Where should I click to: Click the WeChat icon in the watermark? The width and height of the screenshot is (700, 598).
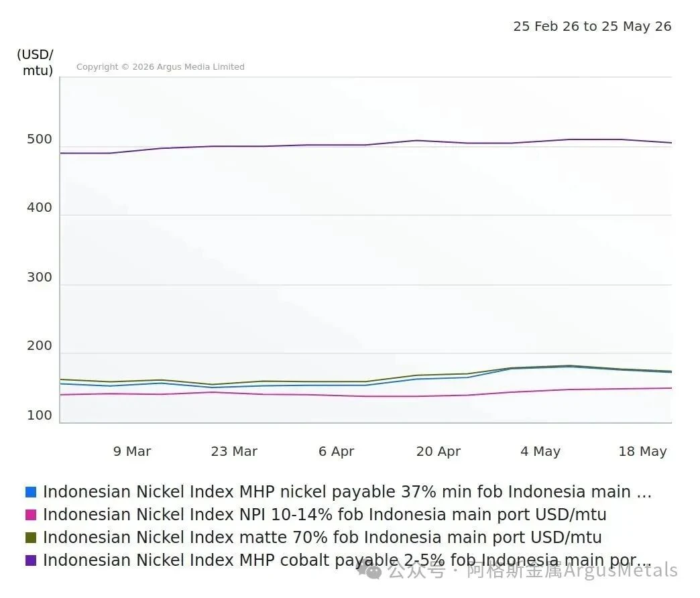[x=369, y=569]
